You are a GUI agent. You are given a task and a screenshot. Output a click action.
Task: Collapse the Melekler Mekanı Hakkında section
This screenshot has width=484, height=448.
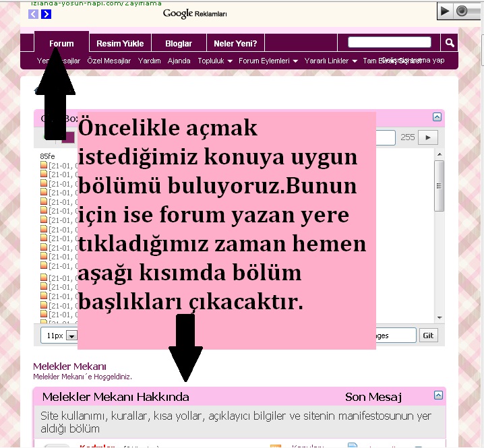(x=437, y=395)
